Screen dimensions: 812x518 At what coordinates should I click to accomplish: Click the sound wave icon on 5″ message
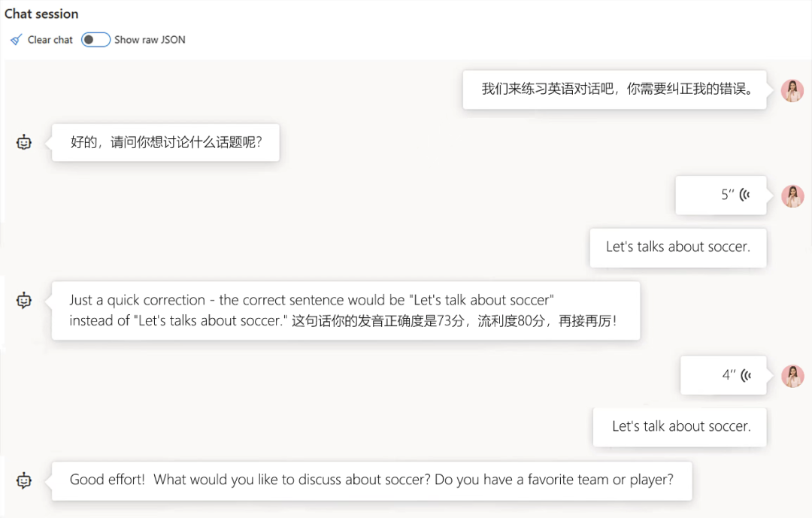point(745,195)
